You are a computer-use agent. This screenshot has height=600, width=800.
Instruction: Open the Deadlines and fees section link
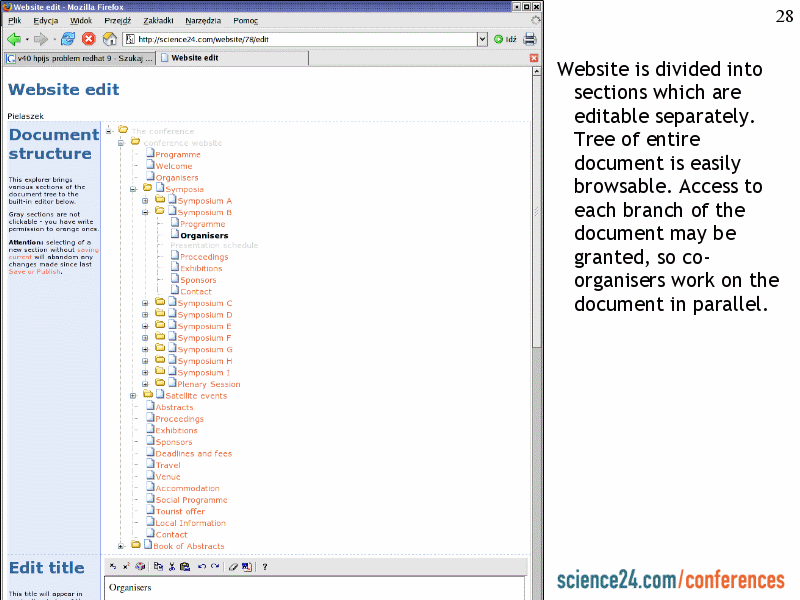pyautogui.click(x=193, y=453)
